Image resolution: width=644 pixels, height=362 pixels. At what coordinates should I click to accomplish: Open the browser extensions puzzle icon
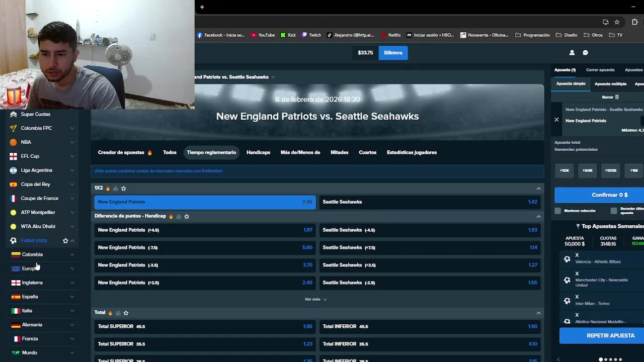click(634, 22)
